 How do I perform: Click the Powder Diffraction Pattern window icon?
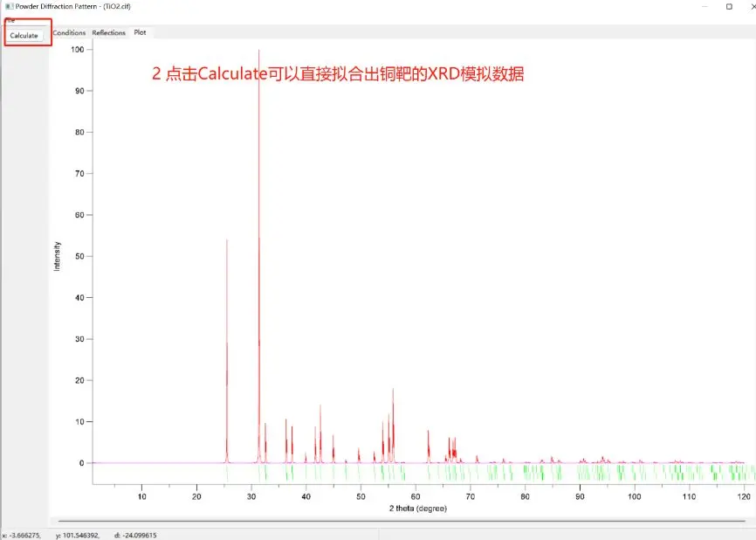coord(9,6)
